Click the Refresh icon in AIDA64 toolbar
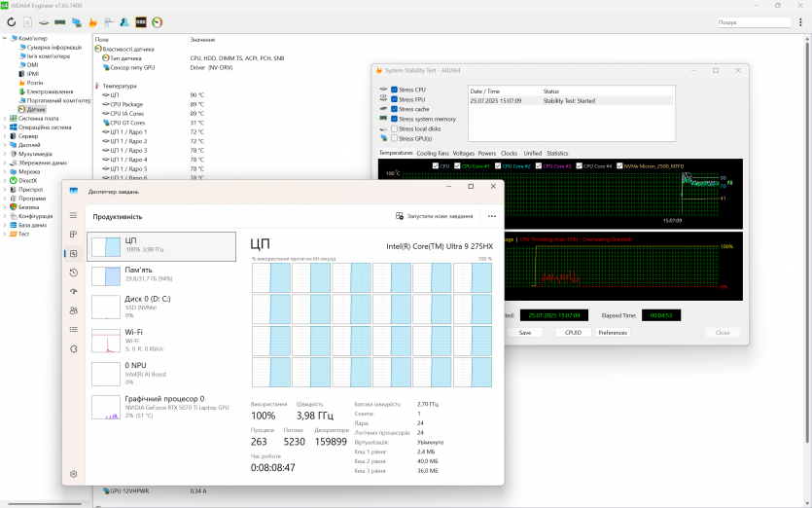 tap(11, 21)
